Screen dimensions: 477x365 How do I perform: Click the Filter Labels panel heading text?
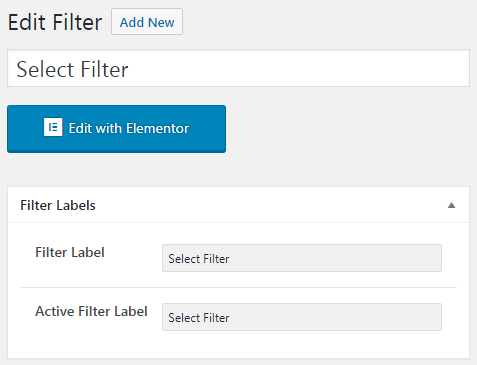(x=58, y=205)
